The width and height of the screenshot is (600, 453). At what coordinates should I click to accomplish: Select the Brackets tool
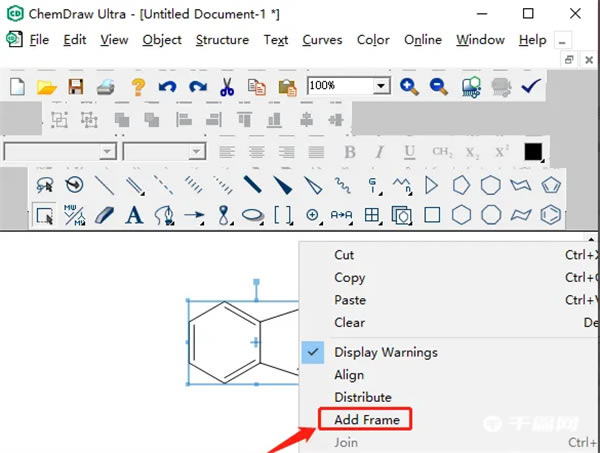tap(283, 215)
